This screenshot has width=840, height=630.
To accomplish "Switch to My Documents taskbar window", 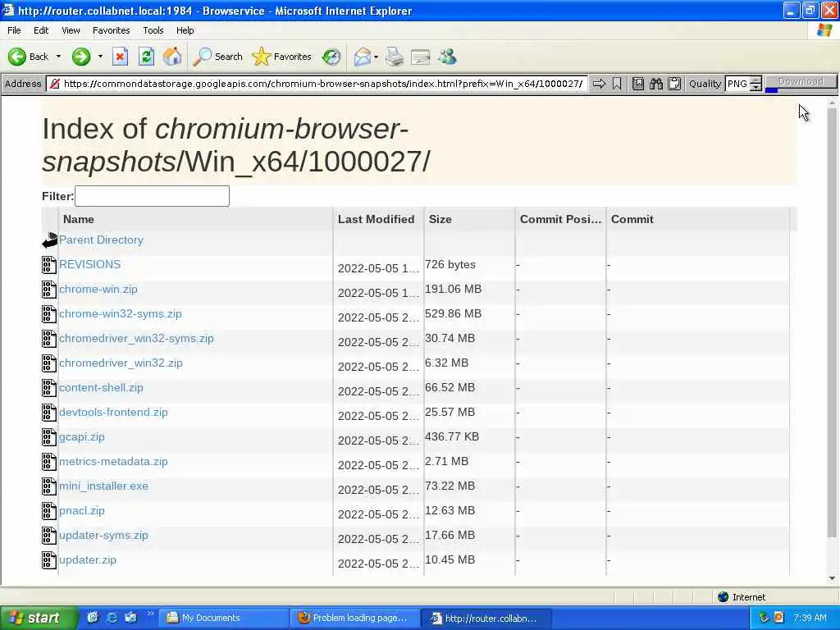I will click(225, 618).
